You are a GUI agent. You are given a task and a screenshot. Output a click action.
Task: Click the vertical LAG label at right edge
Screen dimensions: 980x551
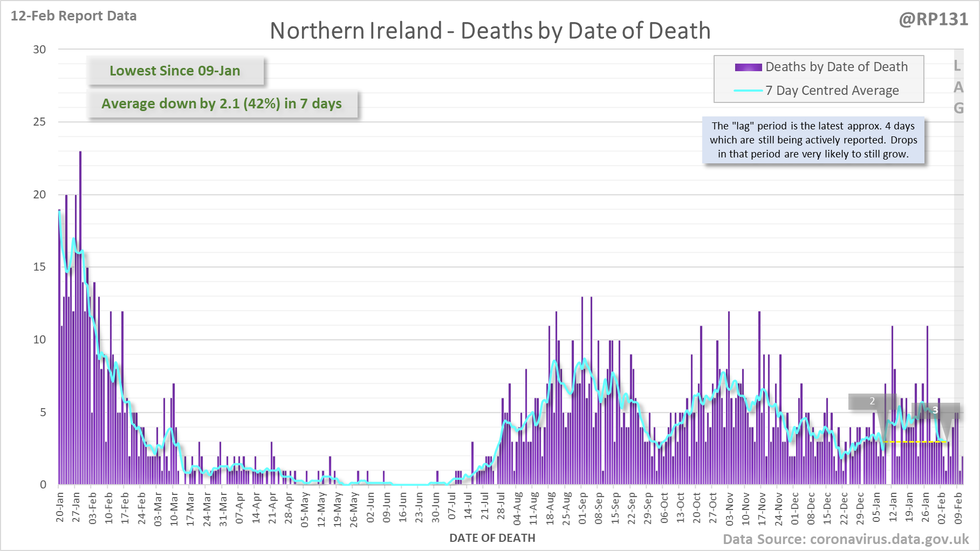coord(958,87)
